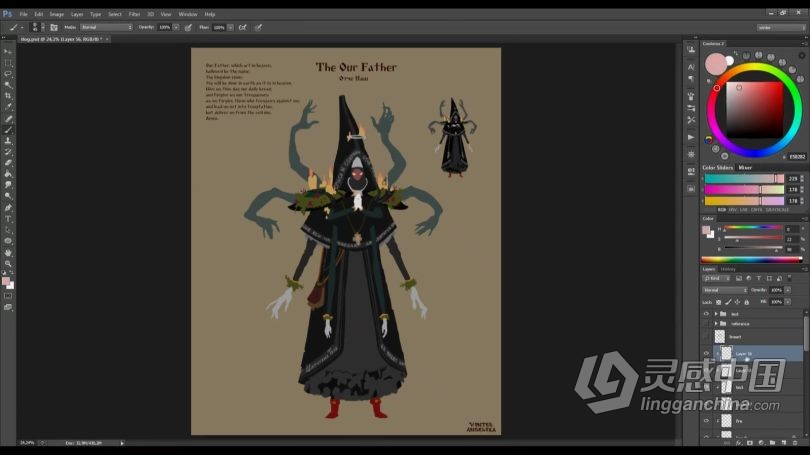Click the delete layer trash icon
This screenshot has width=810, height=455.
795,443
